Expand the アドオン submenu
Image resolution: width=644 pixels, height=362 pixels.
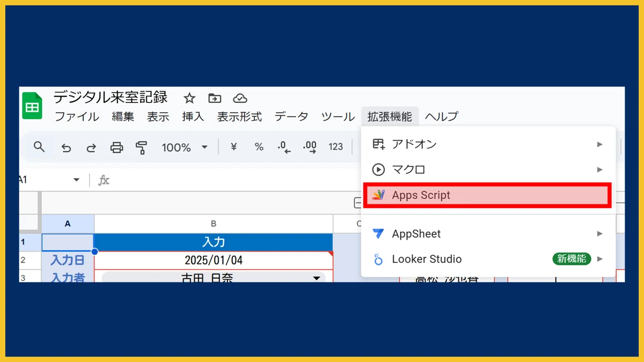[488, 144]
